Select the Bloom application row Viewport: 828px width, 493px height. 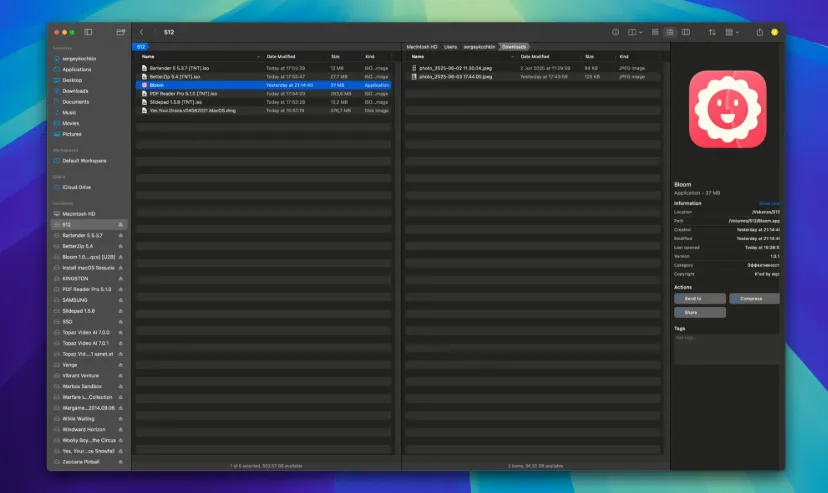(x=264, y=85)
